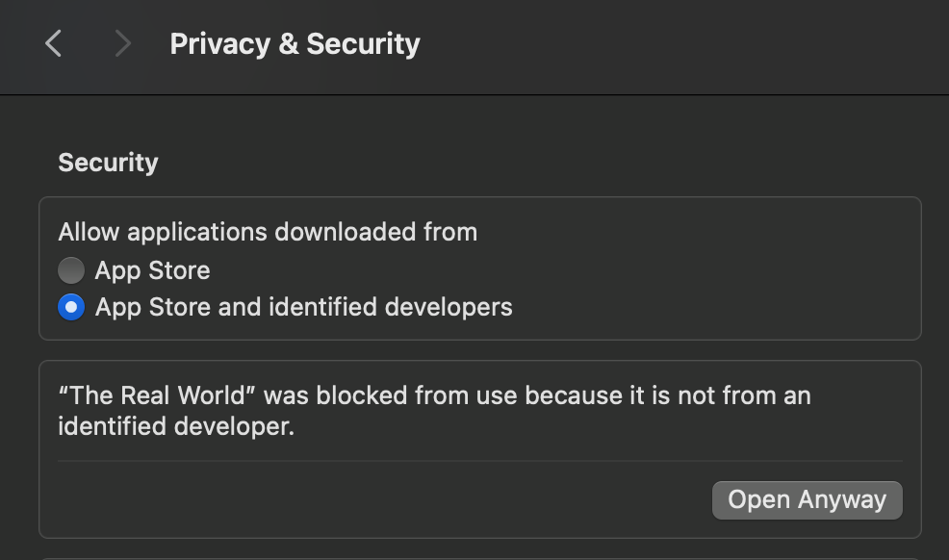Click the Privacy & Security title
Image resolution: width=949 pixels, height=560 pixels.
295,44
